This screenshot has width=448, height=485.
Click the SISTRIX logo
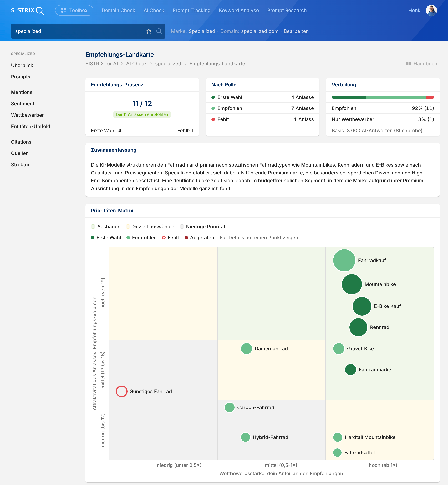pyautogui.click(x=27, y=11)
